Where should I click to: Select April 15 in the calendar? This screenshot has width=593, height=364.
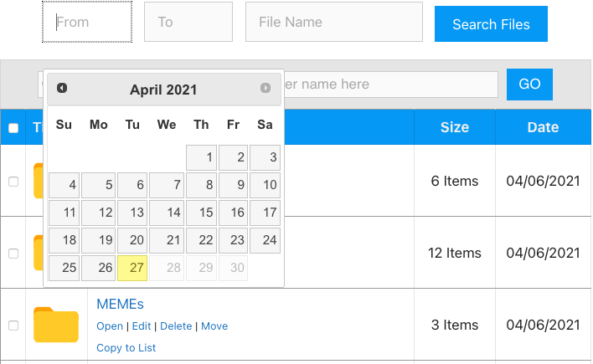201,213
